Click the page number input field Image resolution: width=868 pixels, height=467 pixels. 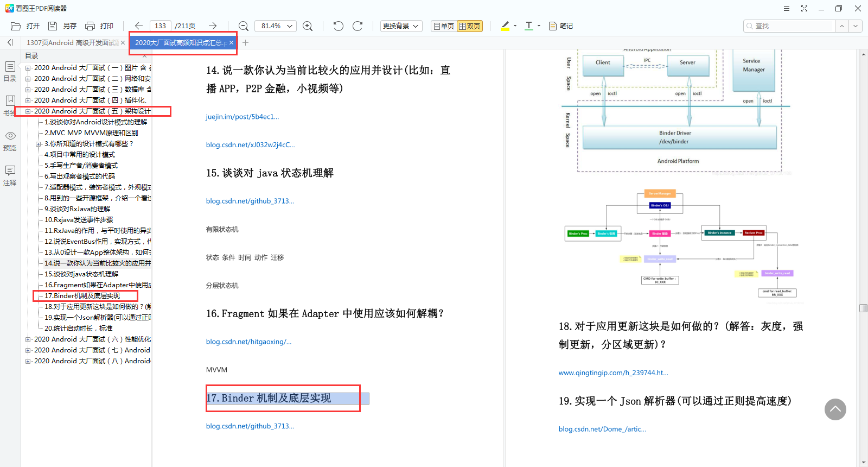click(x=161, y=26)
